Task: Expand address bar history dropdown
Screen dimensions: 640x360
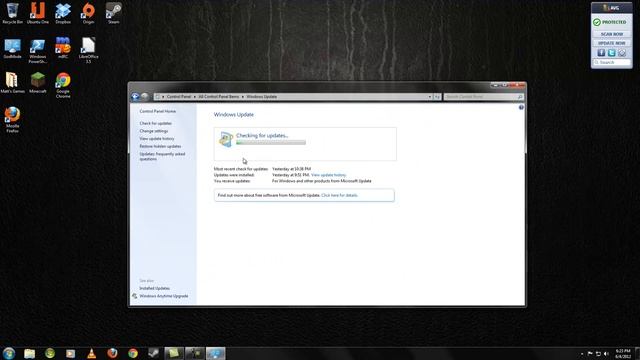Action: pyautogui.click(x=429, y=97)
